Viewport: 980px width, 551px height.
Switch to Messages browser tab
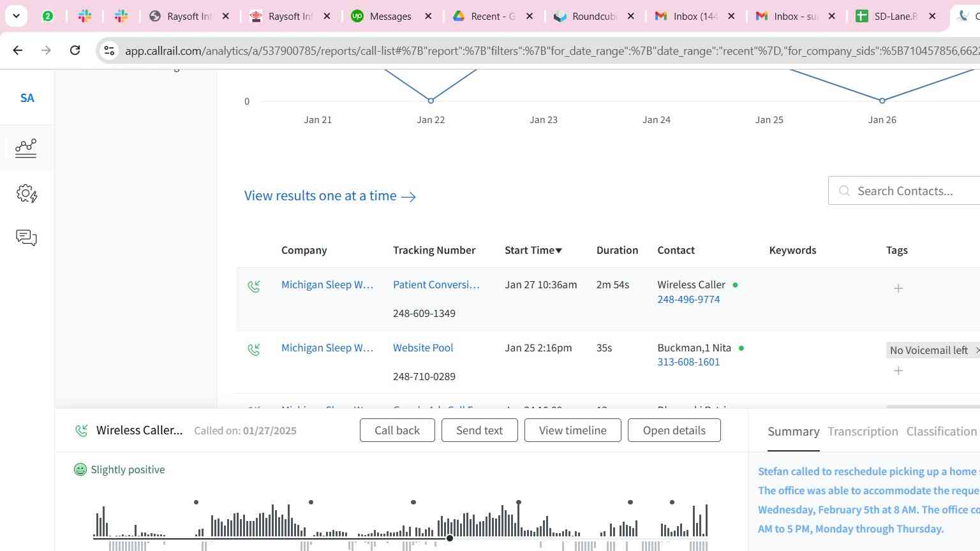point(390,17)
